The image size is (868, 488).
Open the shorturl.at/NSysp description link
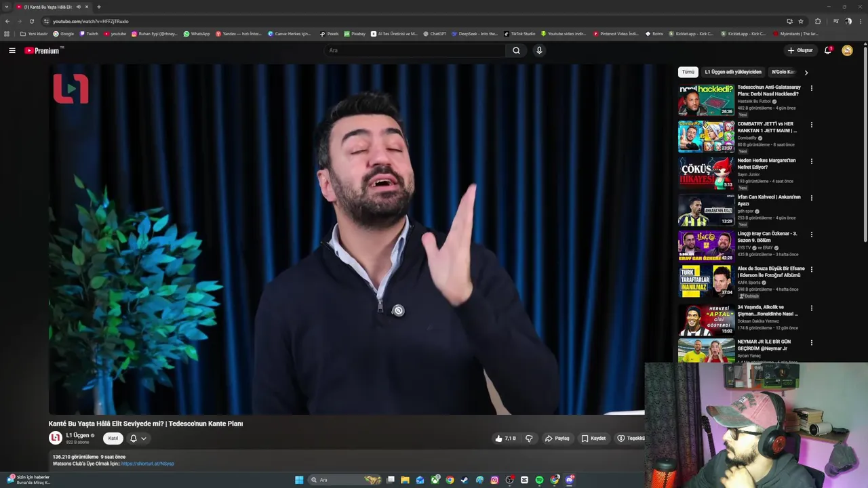[148, 464]
